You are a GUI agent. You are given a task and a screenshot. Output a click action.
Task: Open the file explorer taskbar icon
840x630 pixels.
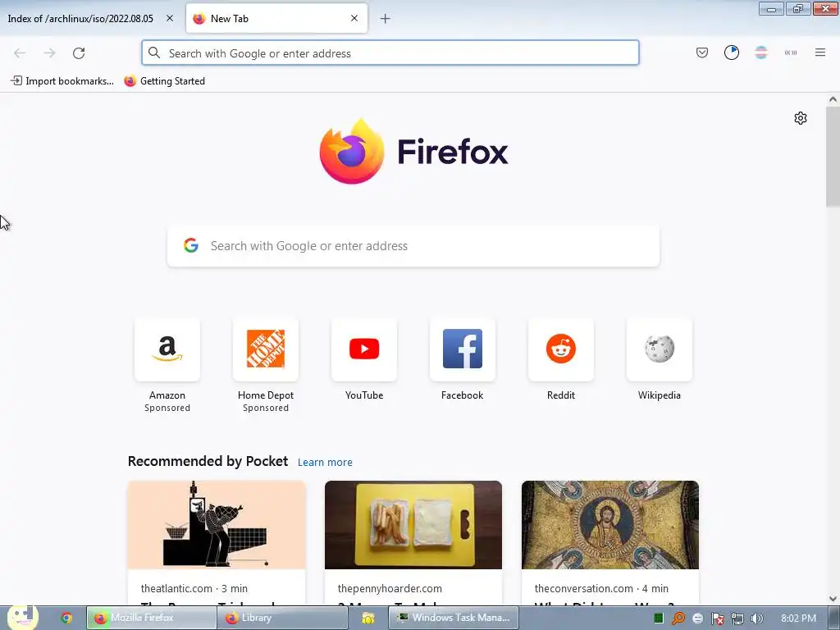(x=368, y=619)
